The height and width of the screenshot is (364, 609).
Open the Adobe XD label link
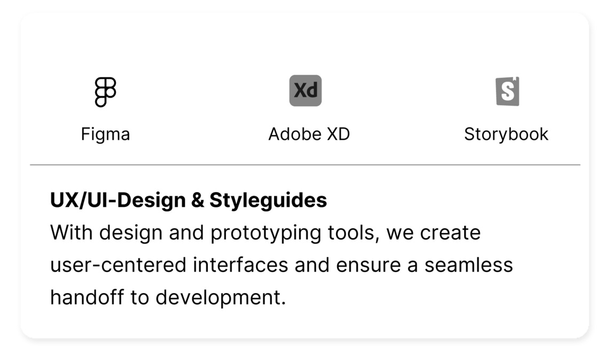309,134
